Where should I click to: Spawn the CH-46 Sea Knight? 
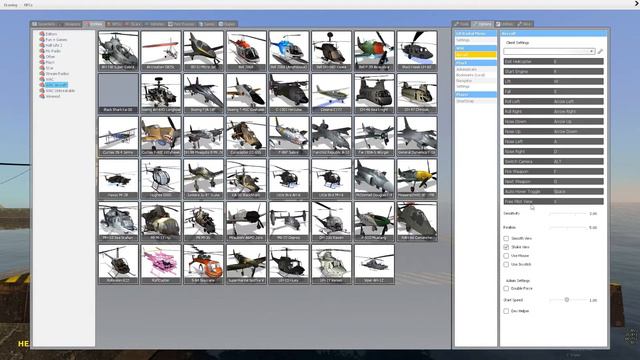click(374, 93)
